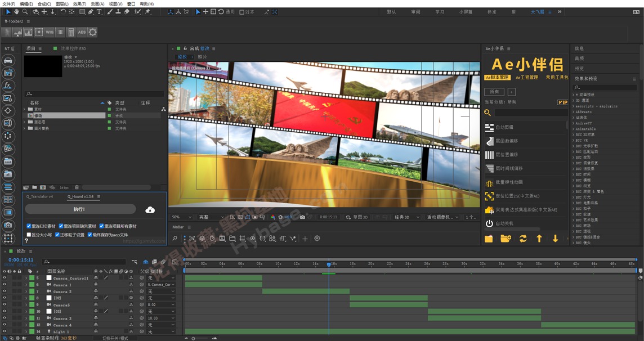Expand the [02] layer properties
644x341 pixels.
click(x=26, y=298)
